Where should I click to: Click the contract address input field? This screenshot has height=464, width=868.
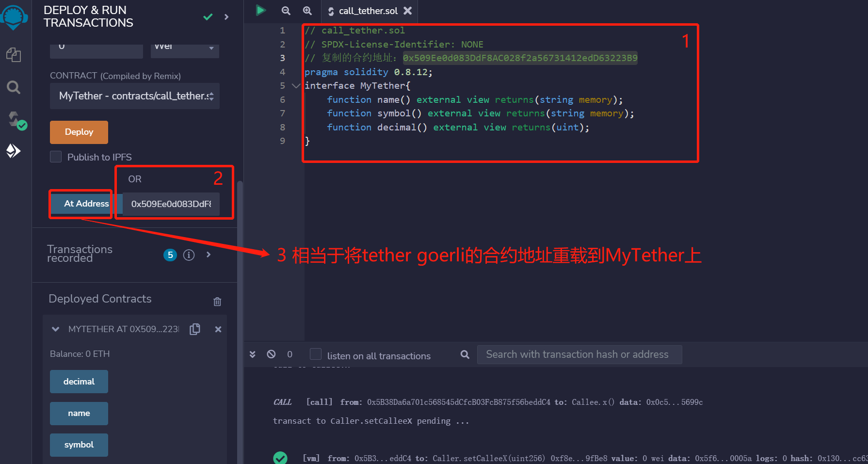click(x=171, y=204)
